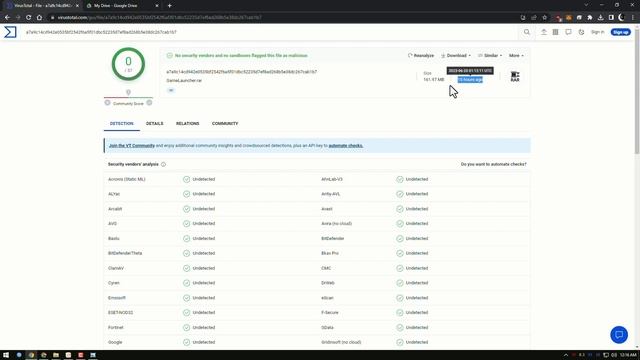Screen dimensions: 640x360
Task: Click the community score location pin icon
Action: (x=128, y=93)
